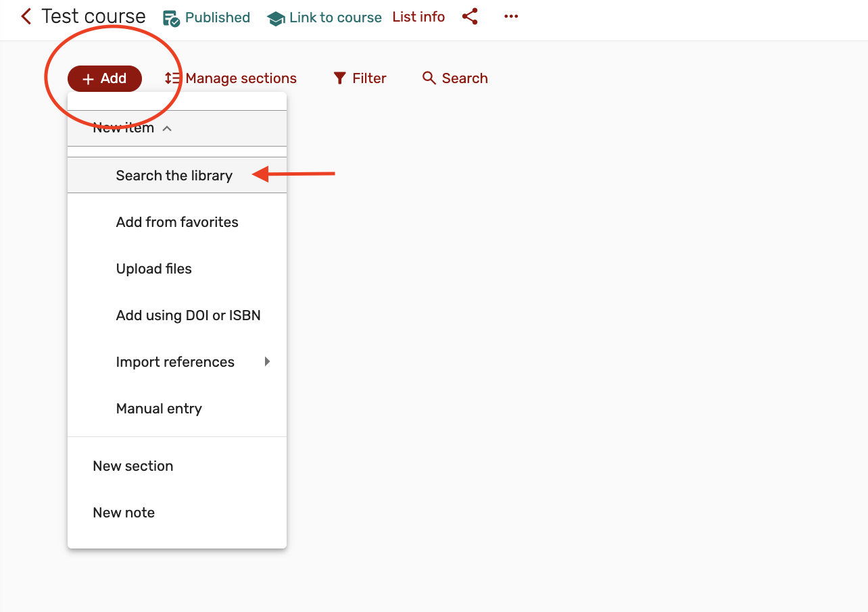
Task: Open the List info link
Action: [418, 17]
